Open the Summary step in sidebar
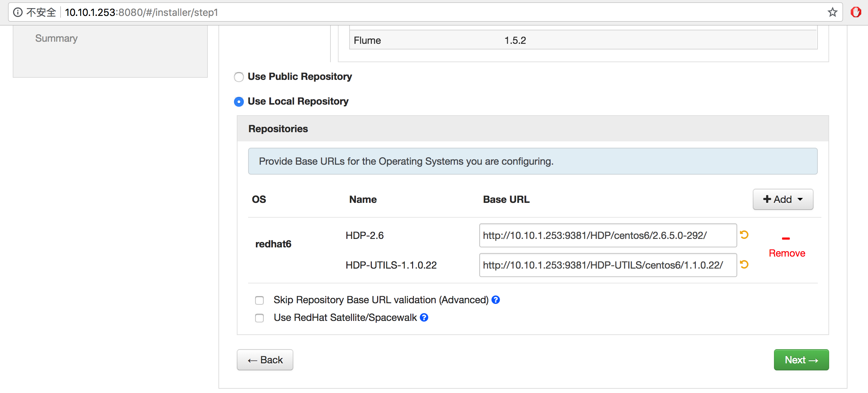This screenshot has width=868, height=393. [57, 38]
